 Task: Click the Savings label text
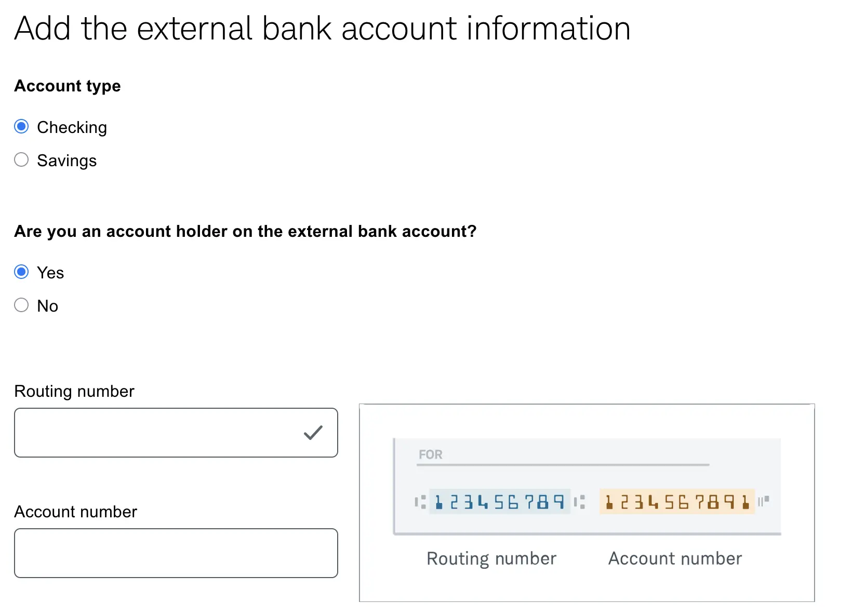click(66, 160)
